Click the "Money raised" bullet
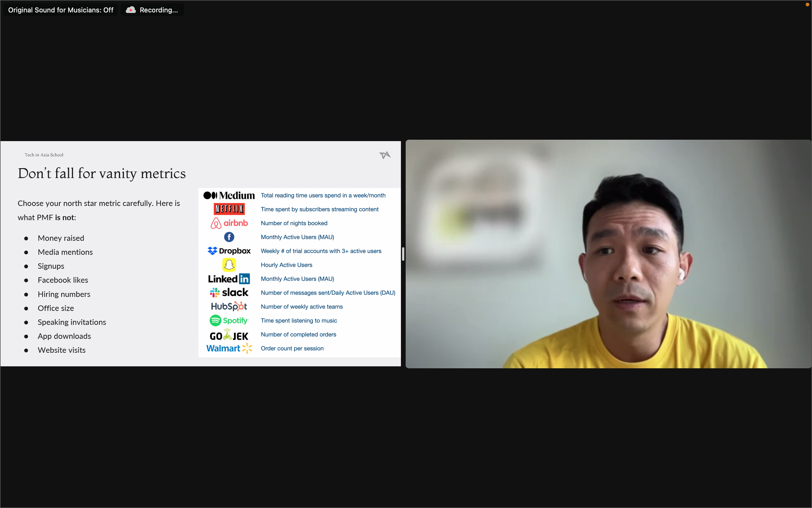812x508 pixels. 61,238
